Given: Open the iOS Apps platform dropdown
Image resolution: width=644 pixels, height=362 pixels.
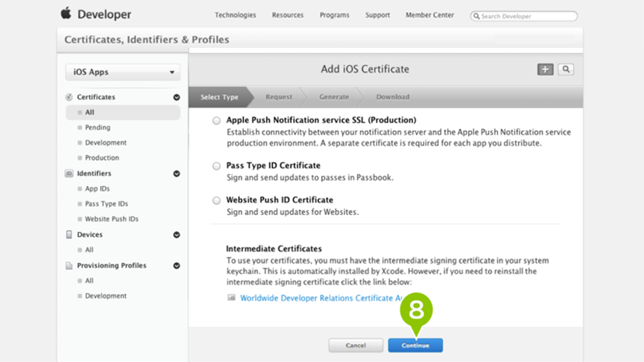Looking at the screenshot, I should tap(123, 72).
